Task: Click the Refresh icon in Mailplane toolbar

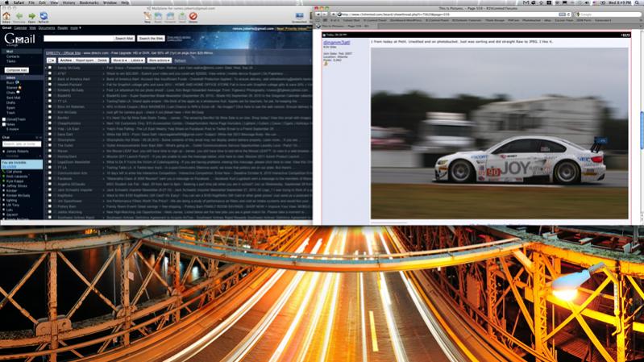Action: (43, 15)
